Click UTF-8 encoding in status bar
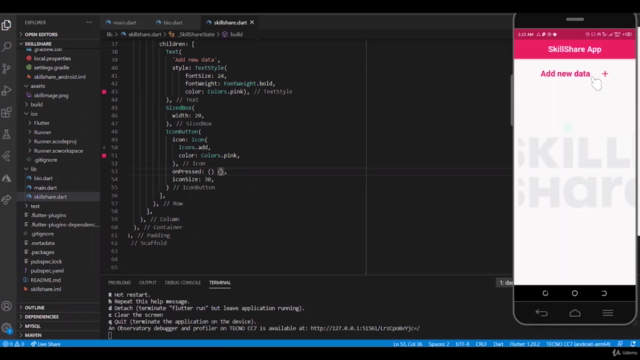640x360 pixels. 462,344
